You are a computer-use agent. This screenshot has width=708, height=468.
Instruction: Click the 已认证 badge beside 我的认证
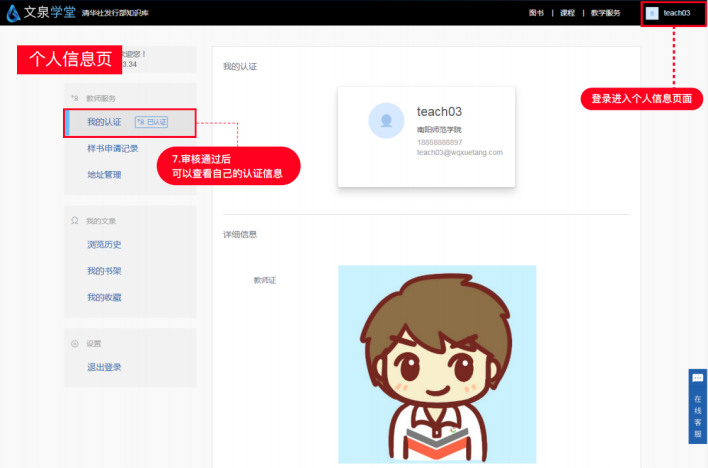coord(151,122)
